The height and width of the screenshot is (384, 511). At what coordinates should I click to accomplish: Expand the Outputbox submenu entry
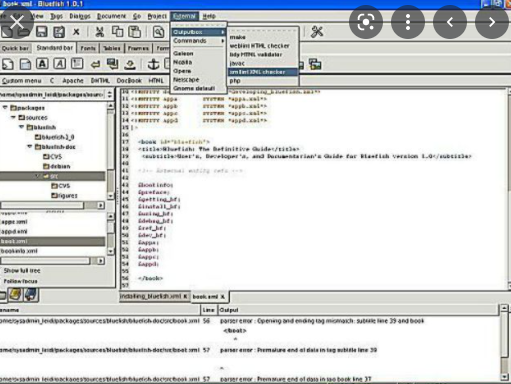click(x=199, y=32)
